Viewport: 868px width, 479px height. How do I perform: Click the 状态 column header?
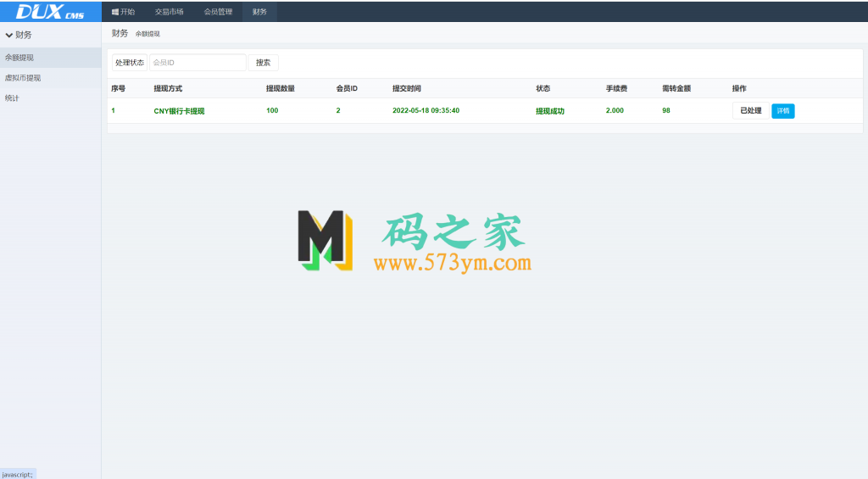[543, 89]
